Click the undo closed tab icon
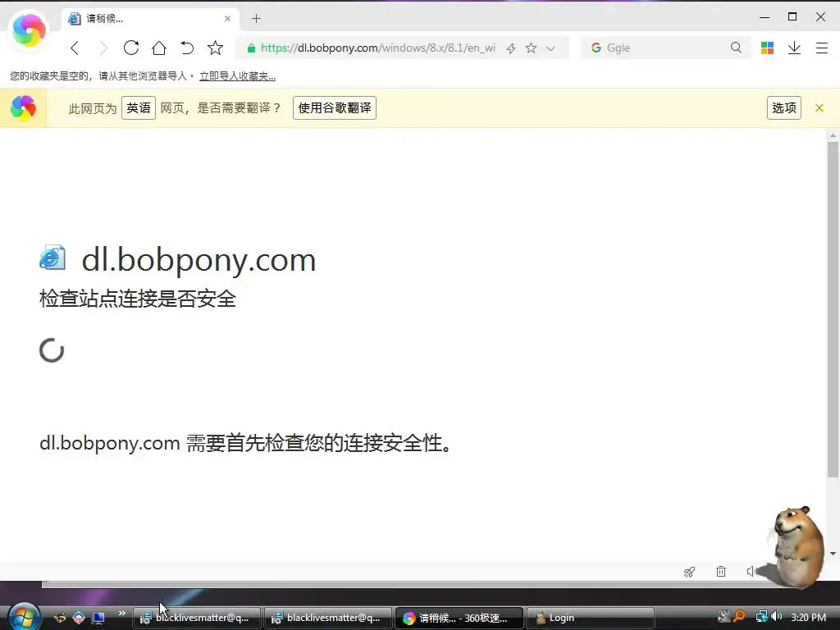The height and width of the screenshot is (630, 840). click(x=187, y=48)
